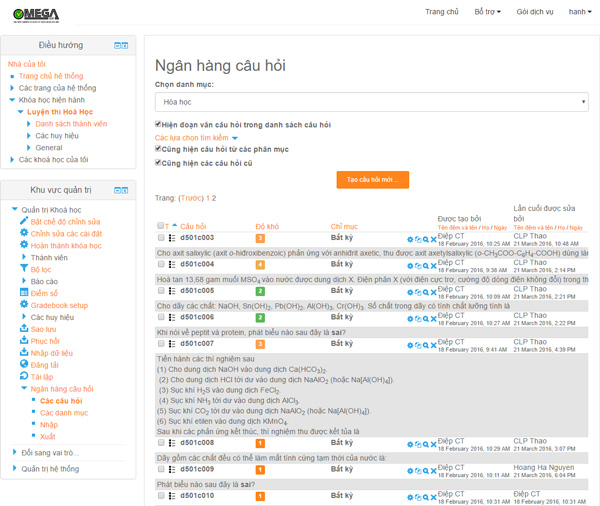The width and height of the screenshot is (600, 506).
Task: Click the pencil icon beside Bật chế độ chỉnh sửa
Action: click(24, 221)
